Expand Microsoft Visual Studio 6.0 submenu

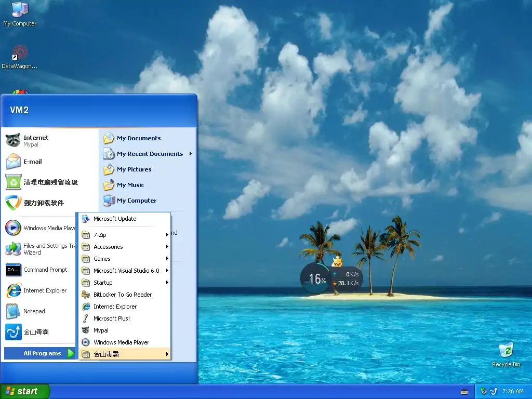click(x=125, y=270)
